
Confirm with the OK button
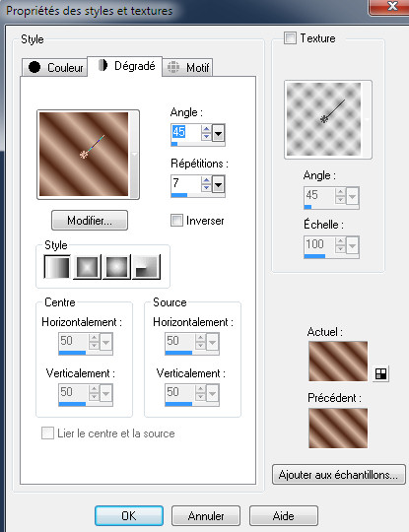129,515
